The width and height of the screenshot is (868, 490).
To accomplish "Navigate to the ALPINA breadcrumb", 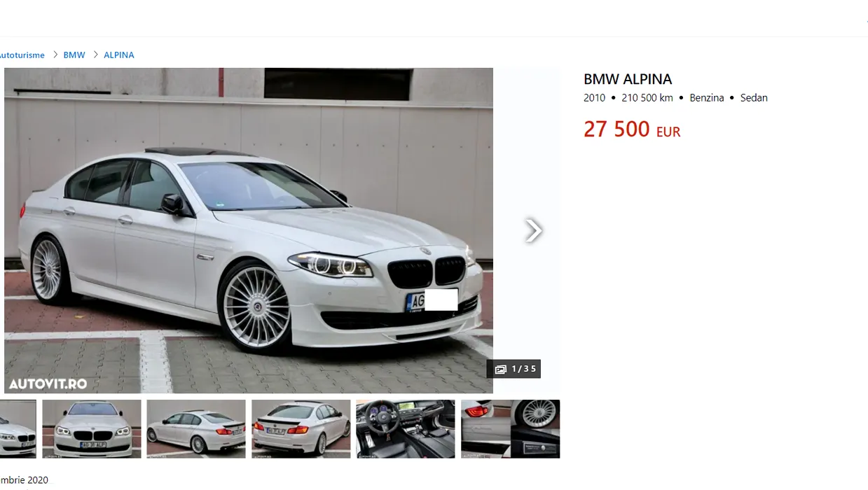I will 119,55.
